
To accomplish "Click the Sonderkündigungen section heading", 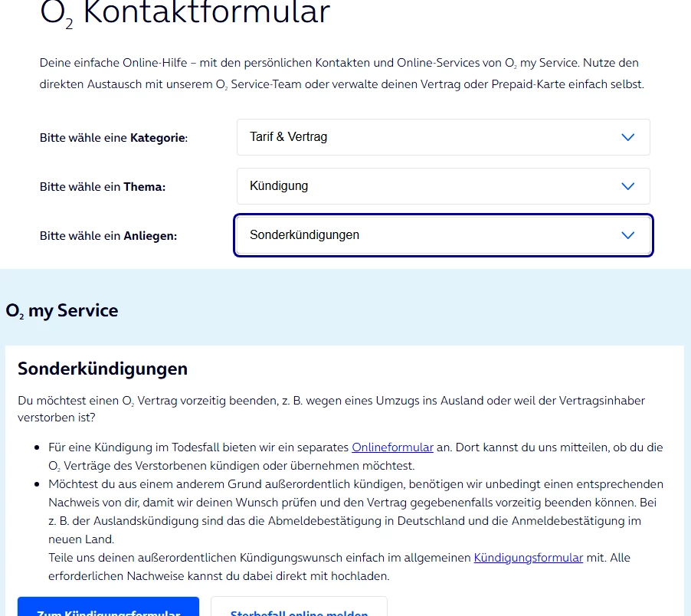I will 103,369.
